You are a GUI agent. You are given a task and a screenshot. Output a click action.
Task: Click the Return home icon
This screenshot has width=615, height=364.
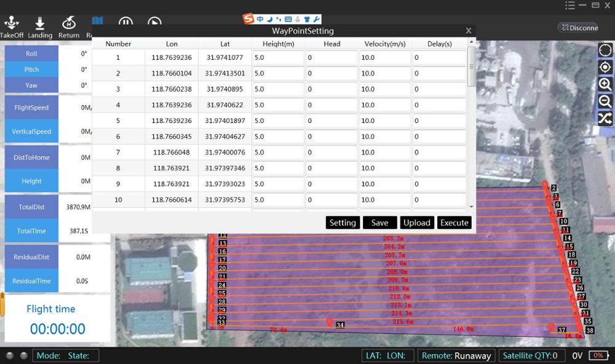(x=69, y=23)
